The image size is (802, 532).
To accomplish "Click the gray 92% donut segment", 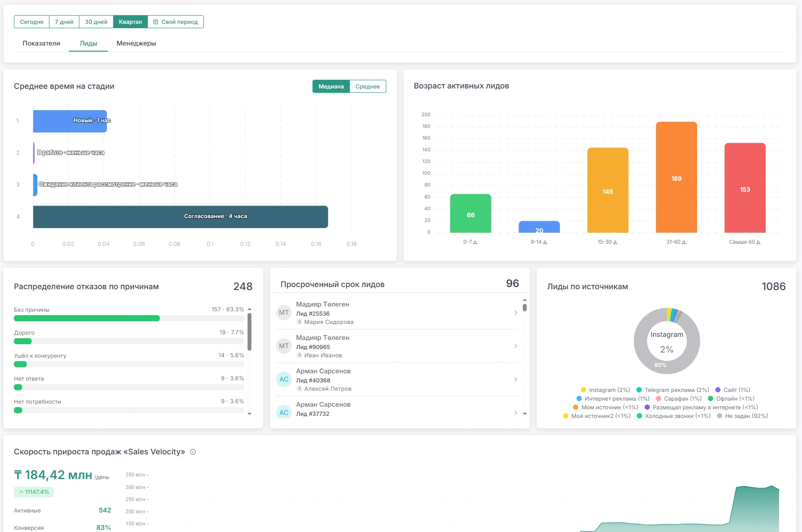I will tap(660, 365).
